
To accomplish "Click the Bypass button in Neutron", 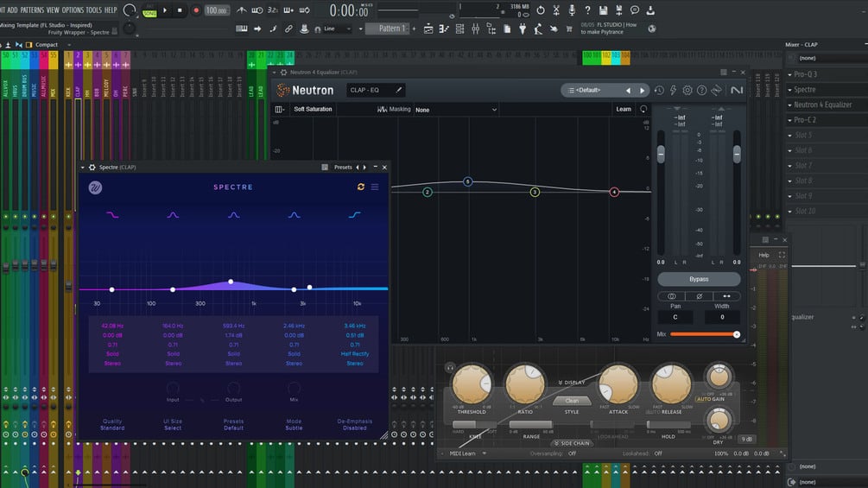I will pyautogui.click(x=699, y=279).
